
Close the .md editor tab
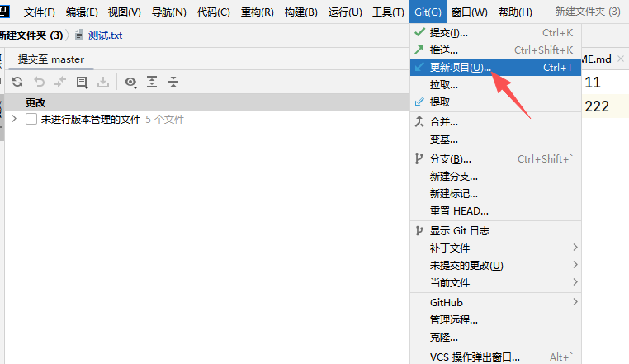[621, 59]
